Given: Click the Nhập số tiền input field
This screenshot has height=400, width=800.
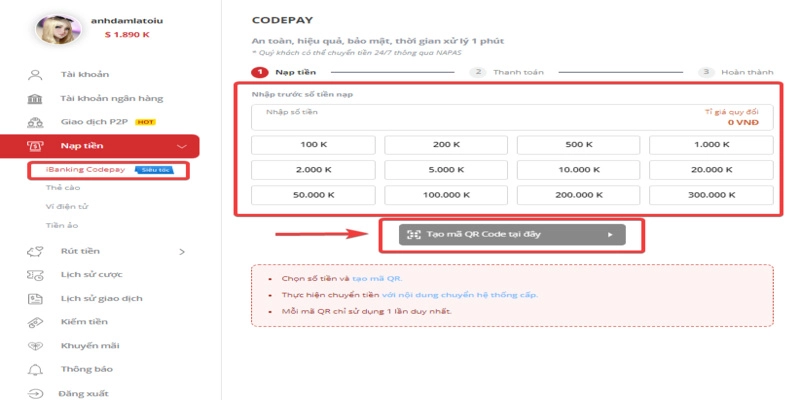Looking at the screenshot, I should [x=512, y=117].
